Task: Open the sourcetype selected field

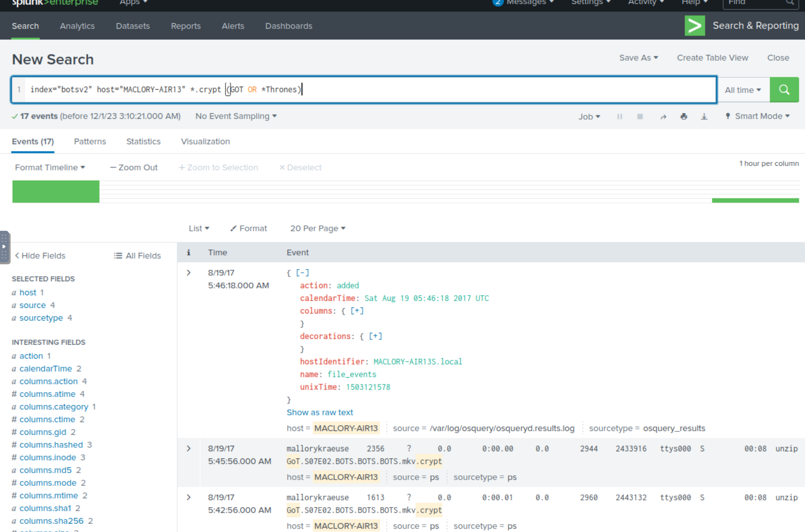Action: pos(41,318)
